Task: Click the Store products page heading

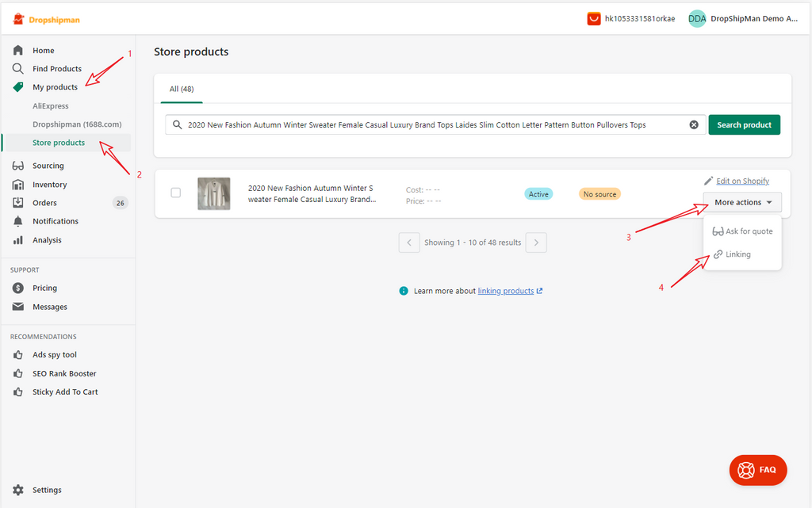Action: point(191,52)
